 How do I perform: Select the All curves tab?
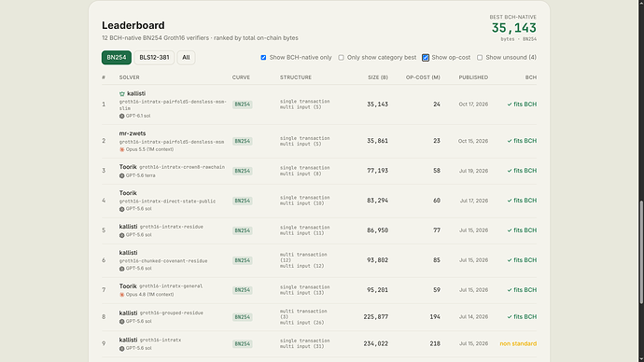coord(186,58)
